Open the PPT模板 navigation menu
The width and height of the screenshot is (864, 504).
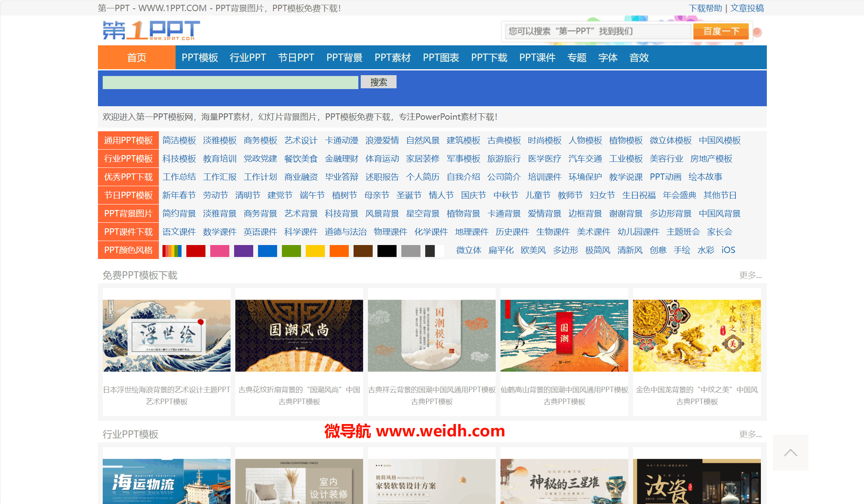pyautogui.click(x=200, y=58)
